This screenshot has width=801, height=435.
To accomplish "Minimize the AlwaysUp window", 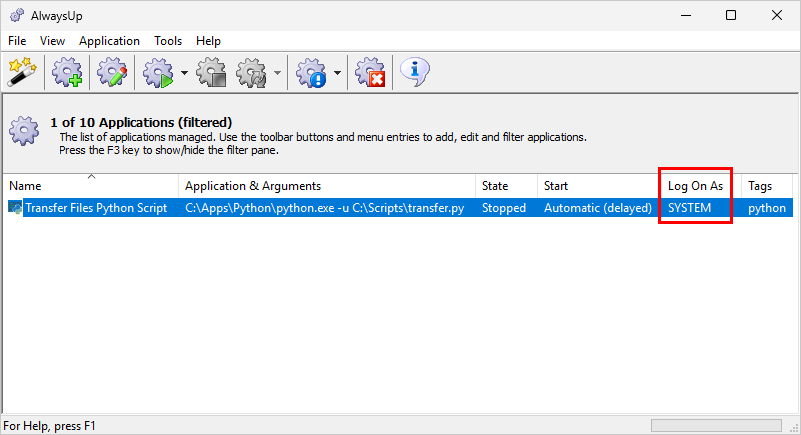I will (x=686, y=15).
